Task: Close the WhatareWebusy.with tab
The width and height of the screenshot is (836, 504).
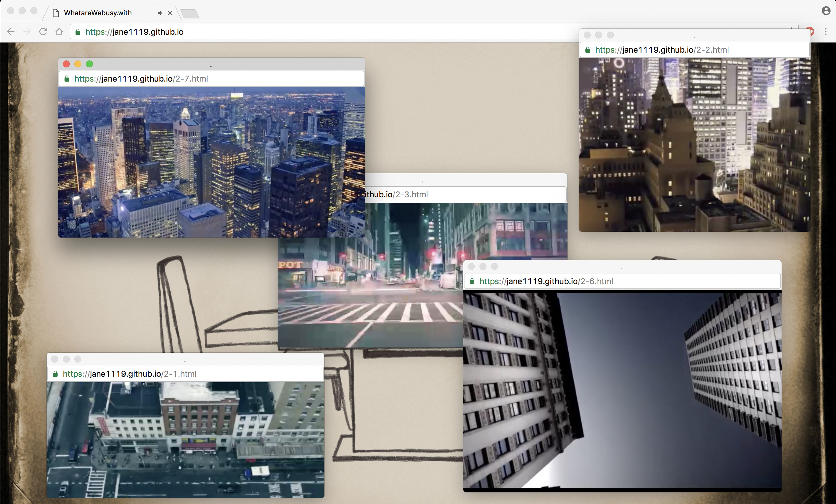Action: click(170, 13)
